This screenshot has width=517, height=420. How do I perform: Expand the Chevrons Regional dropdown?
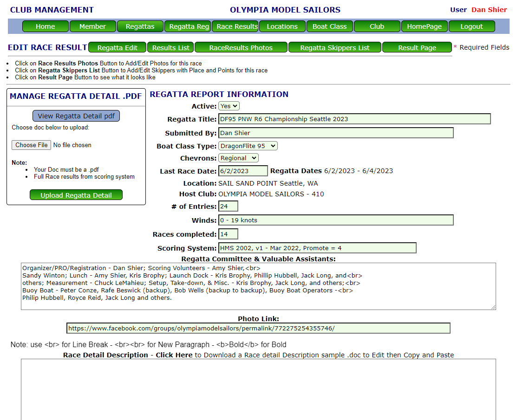click(x=238, y=158)
